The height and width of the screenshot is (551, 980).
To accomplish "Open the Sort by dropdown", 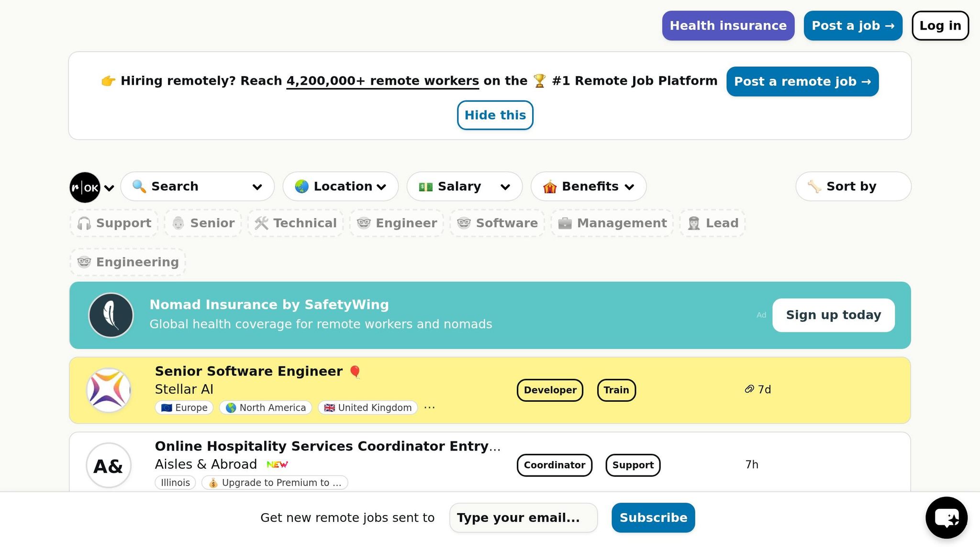I will (x=854, y=187).
